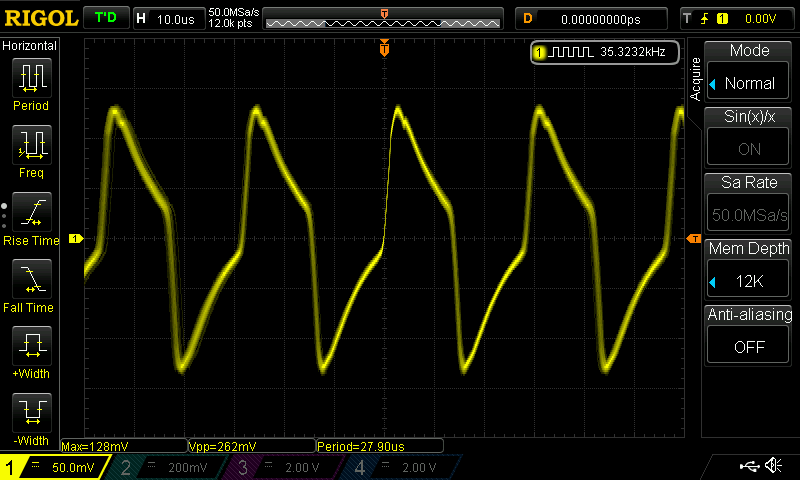Select the -Width measurement icon
Viewport: 800px width, 480px height.
31,415
